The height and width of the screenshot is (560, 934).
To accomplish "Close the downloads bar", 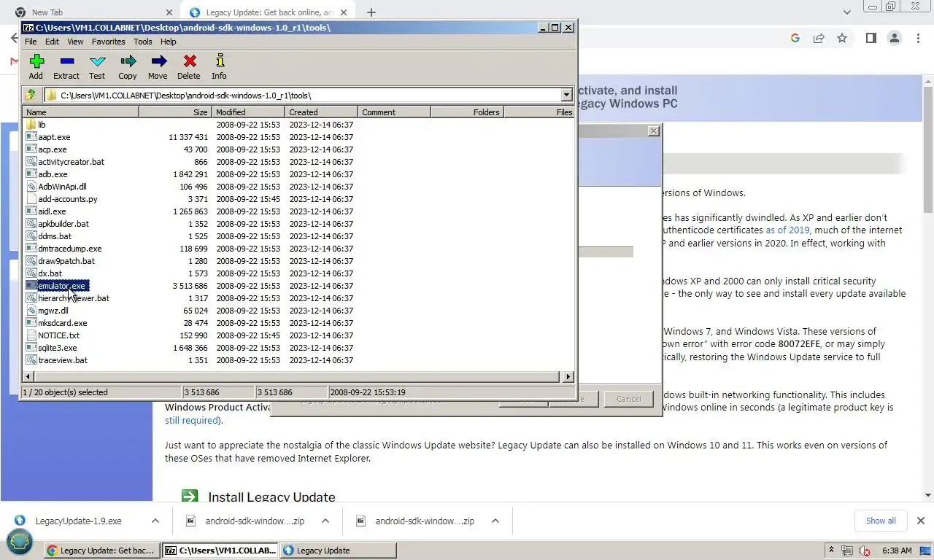I will point(920,521).
